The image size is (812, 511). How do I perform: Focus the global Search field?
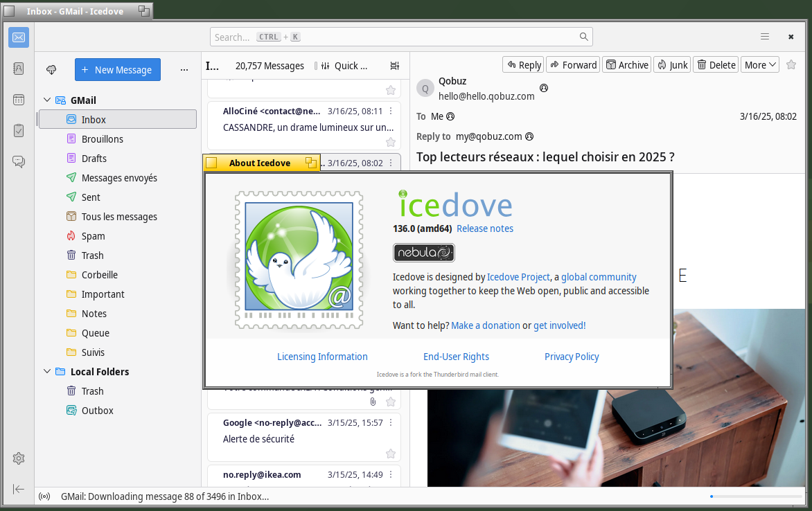point(401,37)
